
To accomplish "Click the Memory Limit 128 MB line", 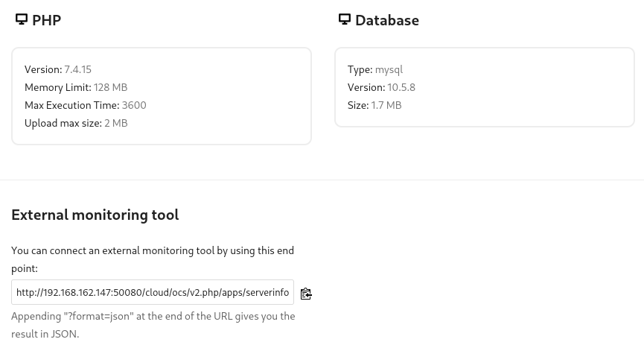I will coord(76,87).
